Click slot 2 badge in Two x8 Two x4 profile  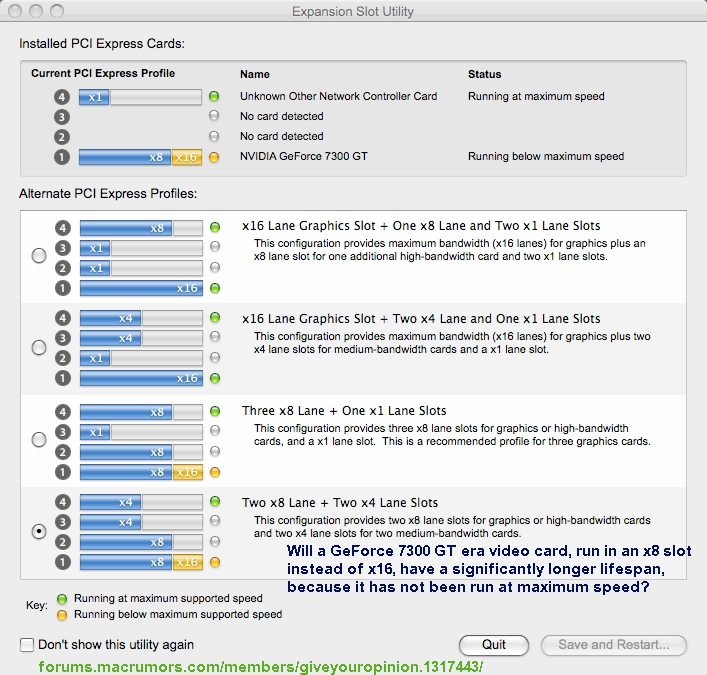click(x=63, y=542)
